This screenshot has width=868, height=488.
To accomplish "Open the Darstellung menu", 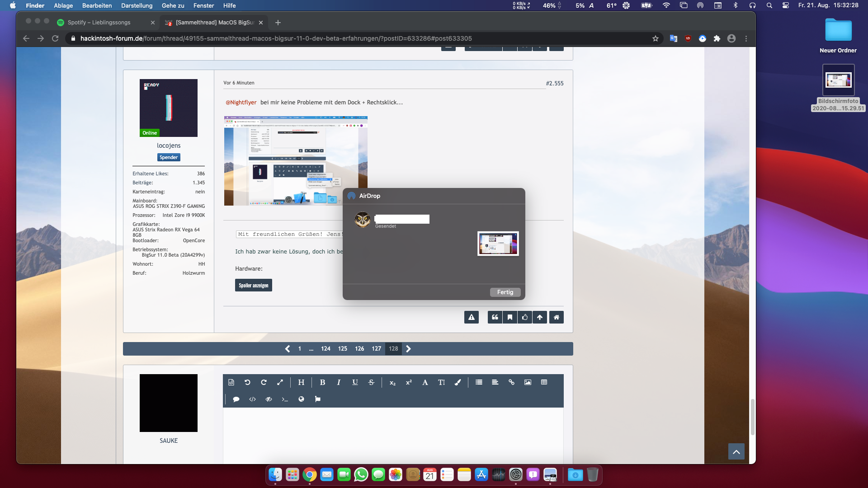I will coord(137,5).
